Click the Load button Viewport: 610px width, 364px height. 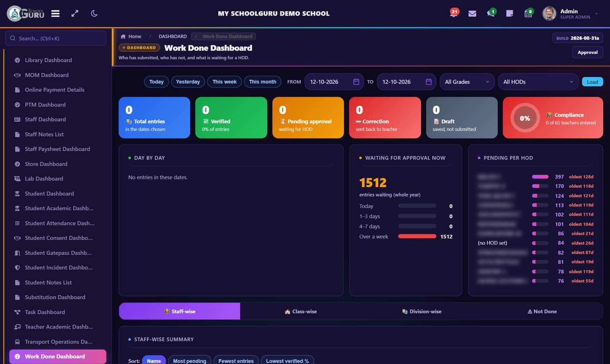(x=593, y=82)
